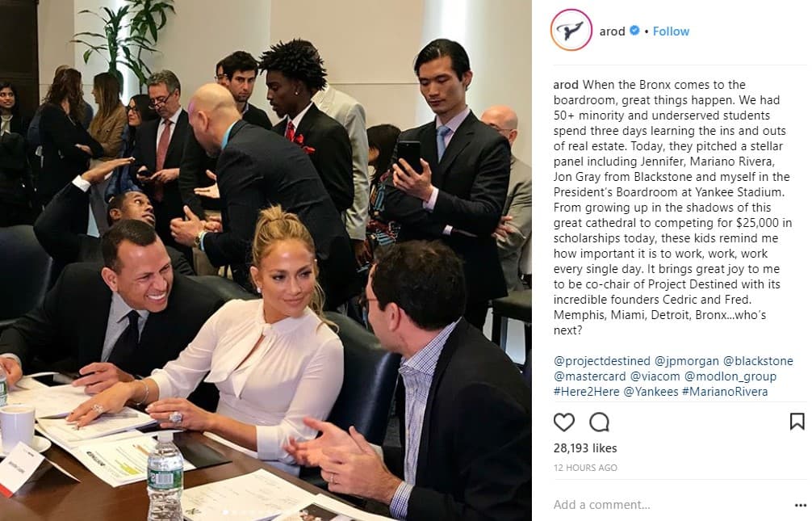This screenshot has width=812, height=521.
Task: Save the post with the bookmark icon
Action: pyautogui.click(x=797, y=422)
